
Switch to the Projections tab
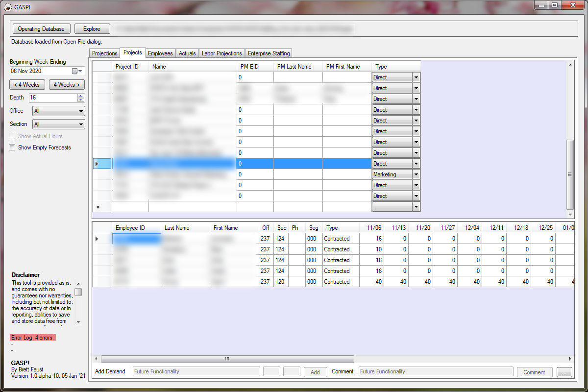point(105,53)
